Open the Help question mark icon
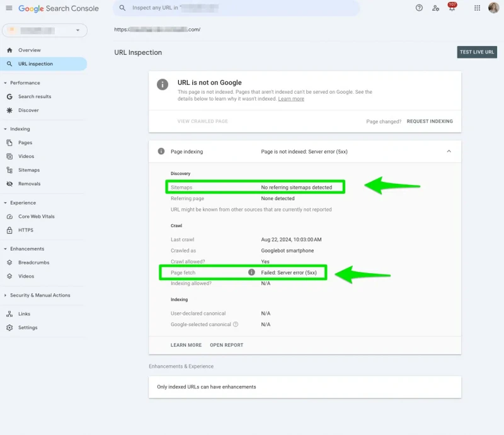This screenshot has width=504, height=435. pos(419,8)
